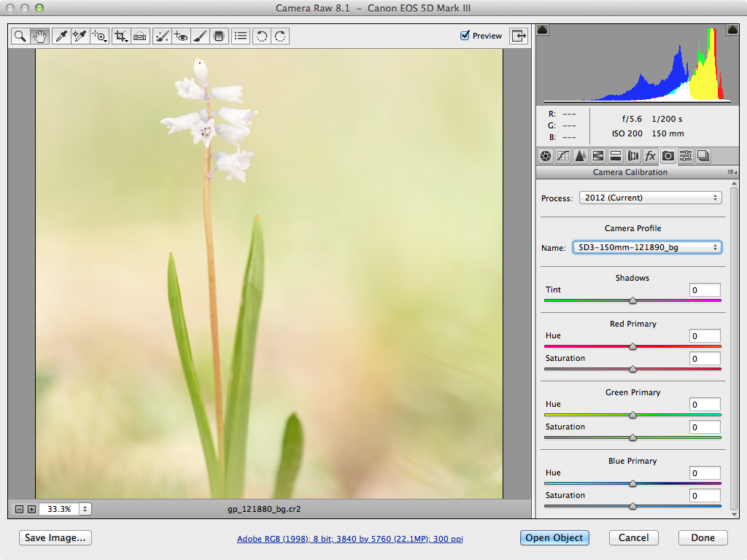
Task: Rotate image 90 degrees counterclockwise
Action: pos(262,36)
